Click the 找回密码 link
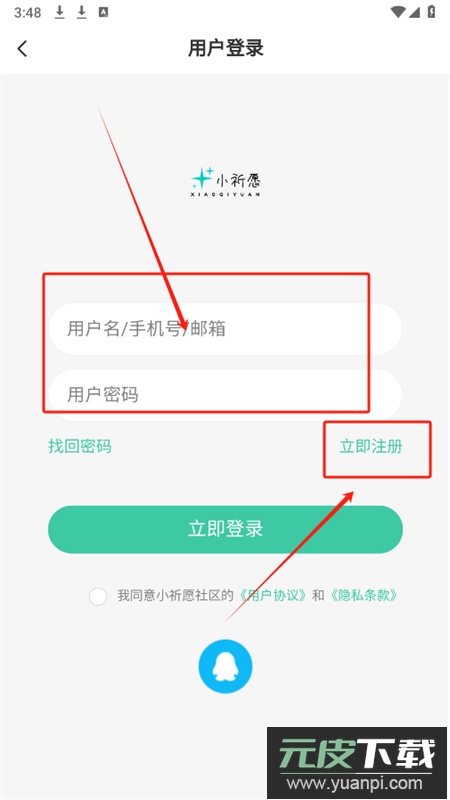 point(80,446)
